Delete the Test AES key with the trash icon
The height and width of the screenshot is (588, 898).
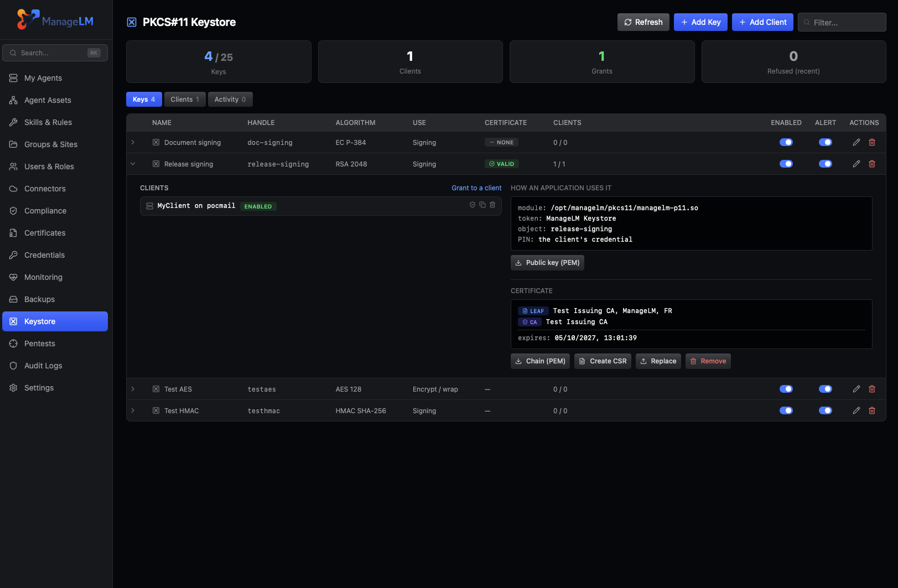(872, 389)
